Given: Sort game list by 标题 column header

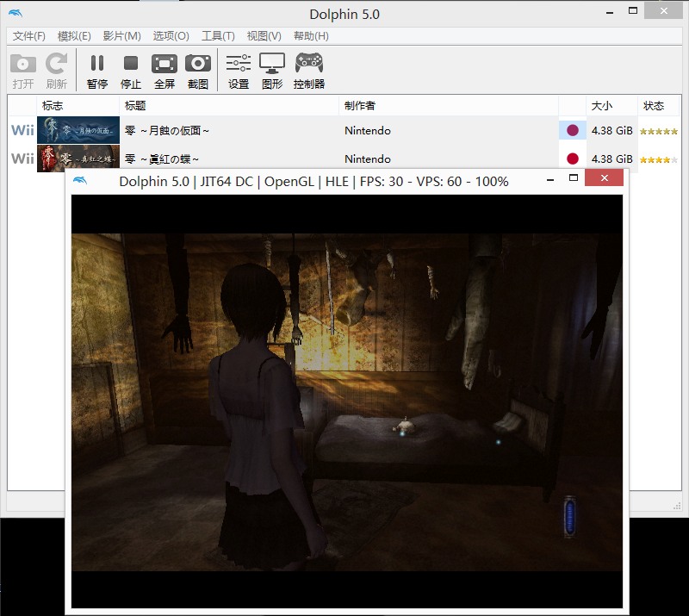Looking at the screenshot, I should coord(135,106).
